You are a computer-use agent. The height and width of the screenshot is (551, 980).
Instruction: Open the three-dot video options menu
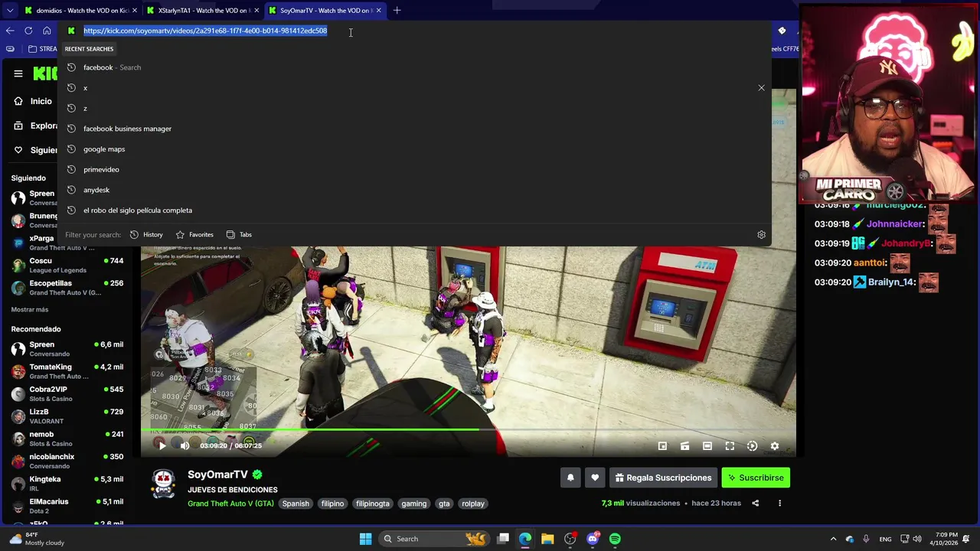pos(779,504)
